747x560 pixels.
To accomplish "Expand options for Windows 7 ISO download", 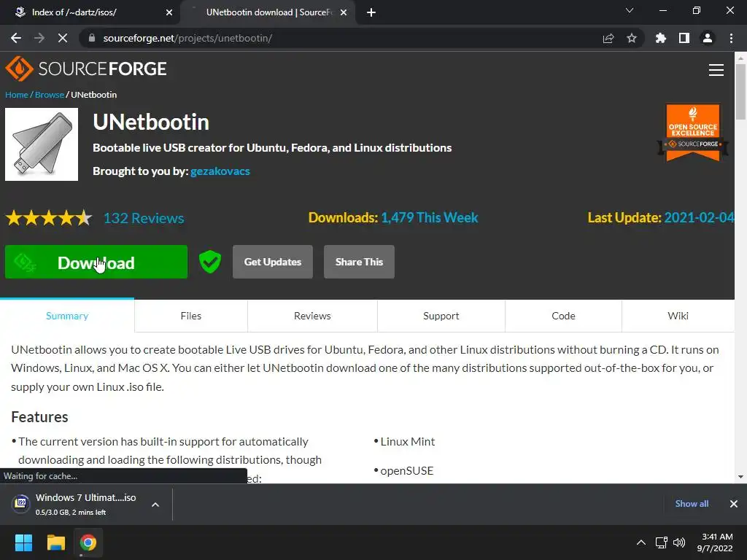I will 155,505.
